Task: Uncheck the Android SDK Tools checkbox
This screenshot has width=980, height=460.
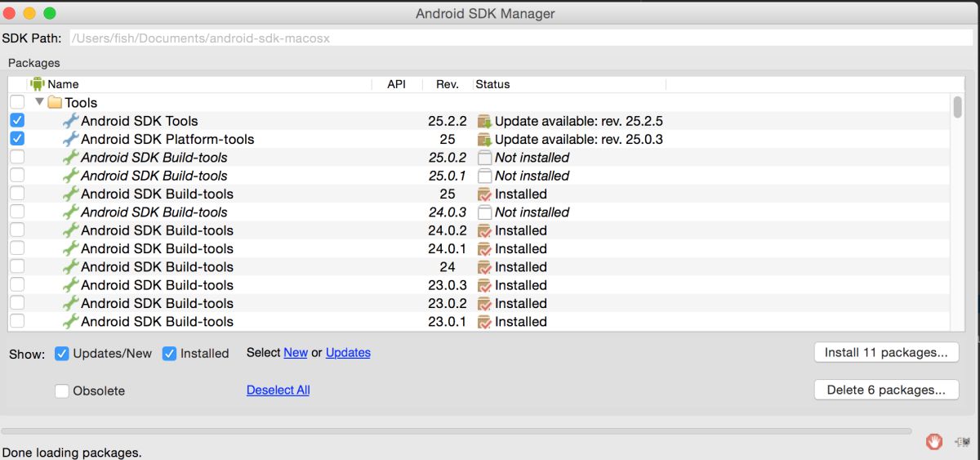Action: coord(17,120)
